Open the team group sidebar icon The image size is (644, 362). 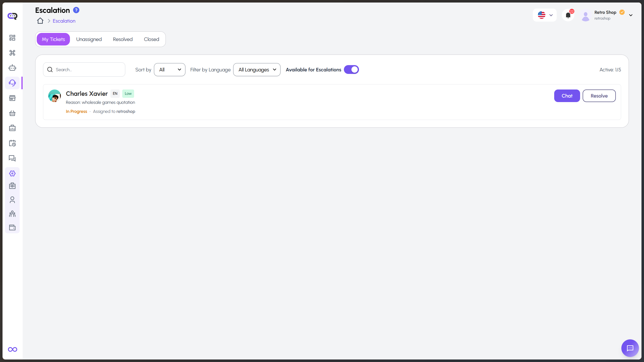tap(12, 214)
